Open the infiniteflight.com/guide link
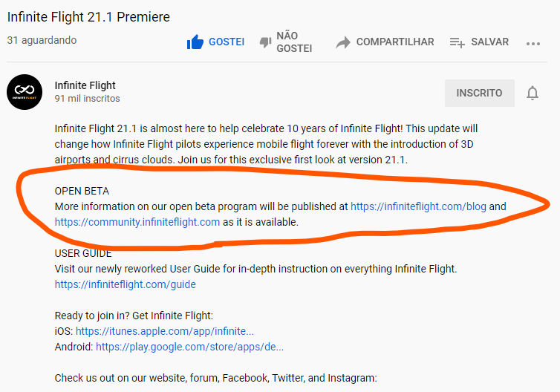The image size is (560, 392). [126, 284]
